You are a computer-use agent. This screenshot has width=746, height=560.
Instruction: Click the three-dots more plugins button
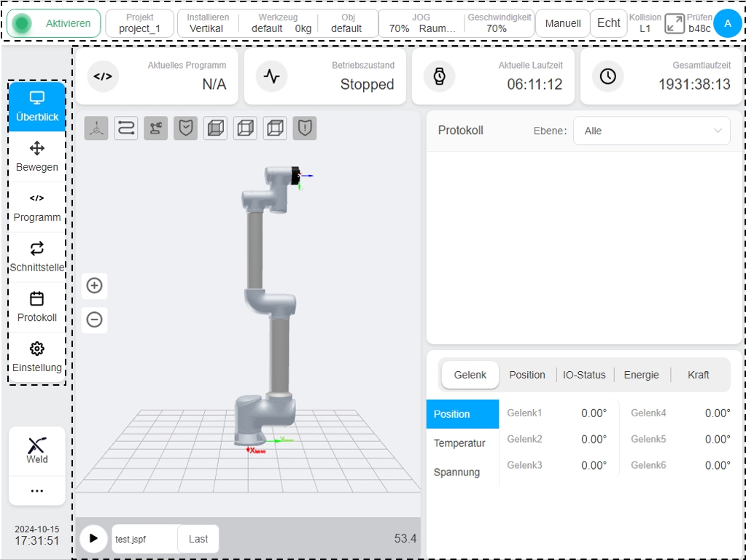click(x=37, y=491)
